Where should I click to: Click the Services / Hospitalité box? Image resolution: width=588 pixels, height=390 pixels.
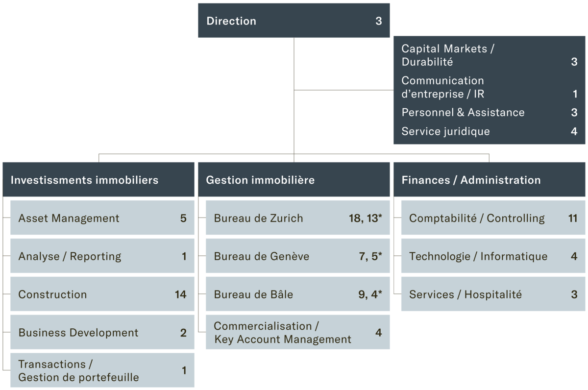[493, 294]
